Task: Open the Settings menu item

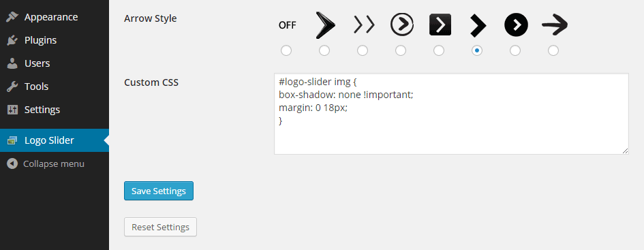Action: pyautogui.click(x=55, y=110)
